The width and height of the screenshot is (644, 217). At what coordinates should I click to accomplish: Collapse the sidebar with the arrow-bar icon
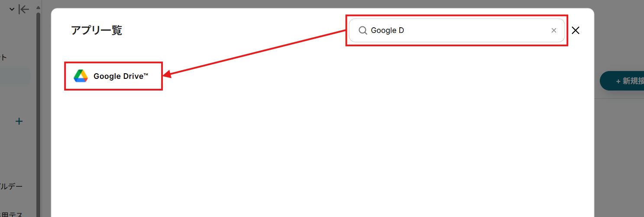tap(24, 9)
